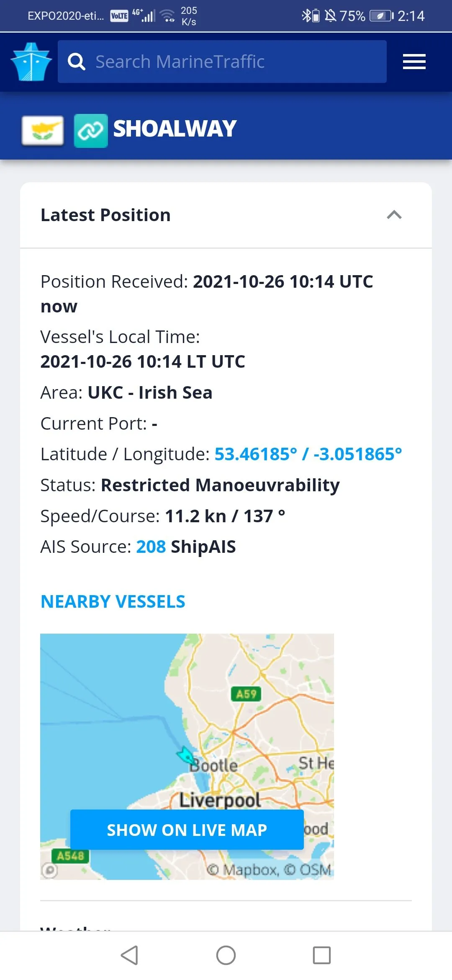Viewport: 452px width, 980px height.
Task: Open AIS source 208 link
Action: tap(151, 547)
